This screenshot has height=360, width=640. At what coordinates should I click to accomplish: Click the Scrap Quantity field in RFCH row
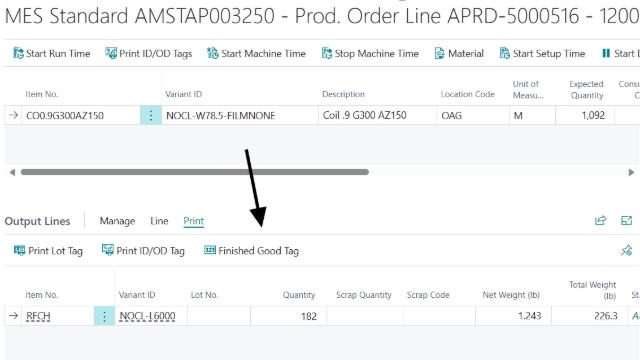tap(365, 316)
